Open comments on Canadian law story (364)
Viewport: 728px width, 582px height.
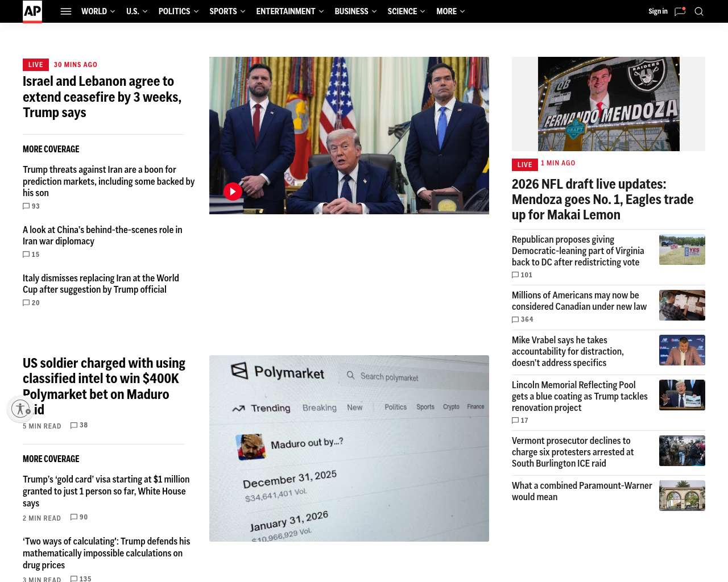coord(523,319)
